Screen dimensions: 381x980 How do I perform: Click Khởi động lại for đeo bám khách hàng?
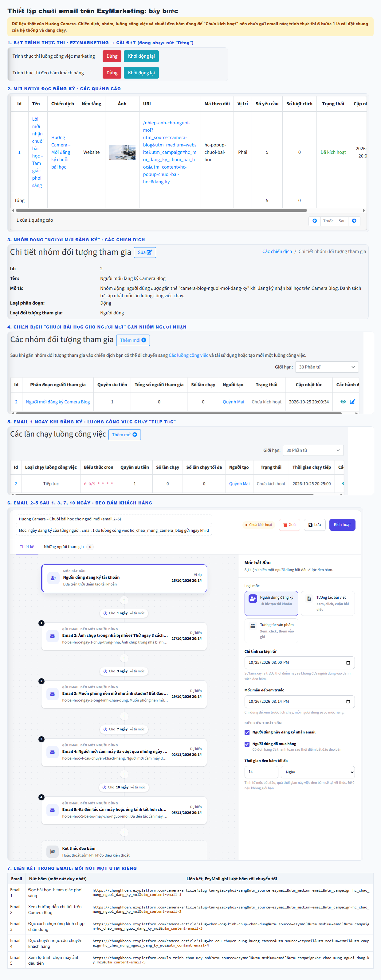coord(141,73)
